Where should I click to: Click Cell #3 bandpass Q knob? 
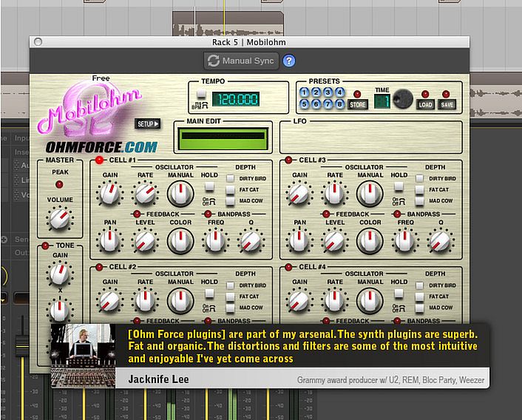point(441,241)
